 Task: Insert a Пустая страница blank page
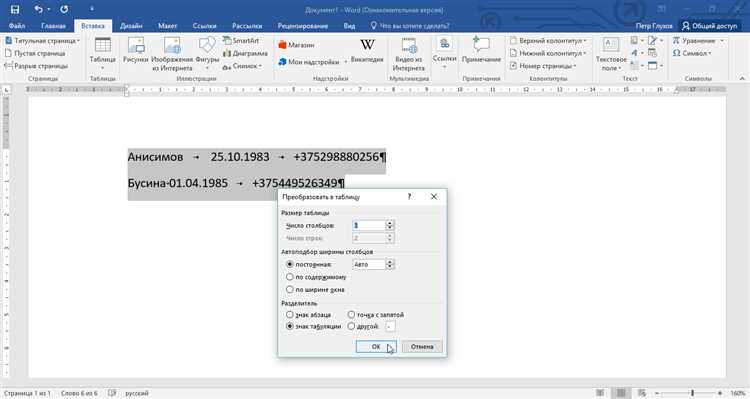pos(35,54)
